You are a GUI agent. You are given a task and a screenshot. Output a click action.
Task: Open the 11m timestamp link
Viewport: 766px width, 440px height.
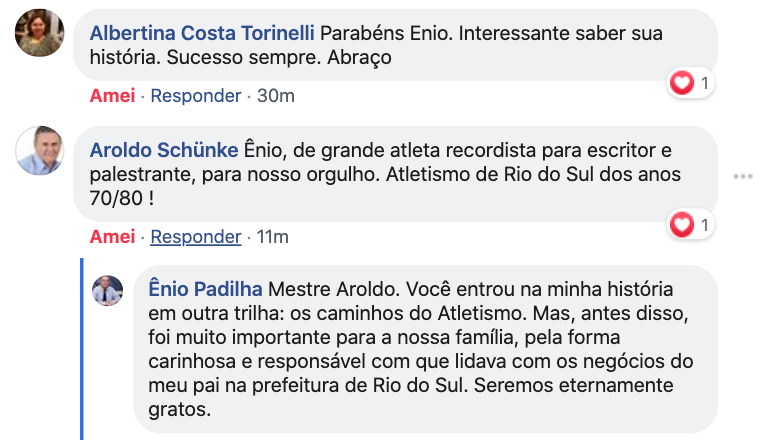(x=272, y=237)
